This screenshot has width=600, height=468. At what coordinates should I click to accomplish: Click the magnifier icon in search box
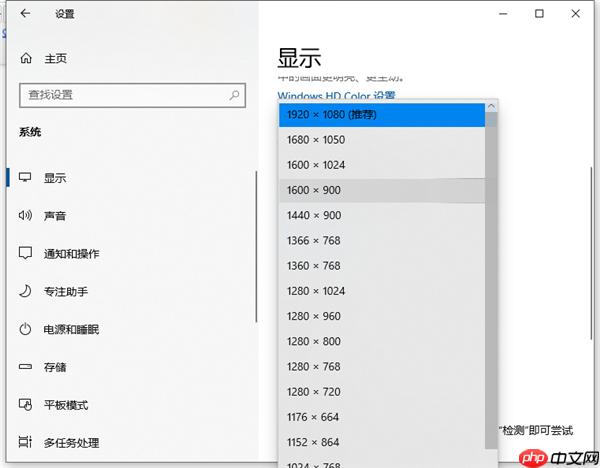point(234,95)
